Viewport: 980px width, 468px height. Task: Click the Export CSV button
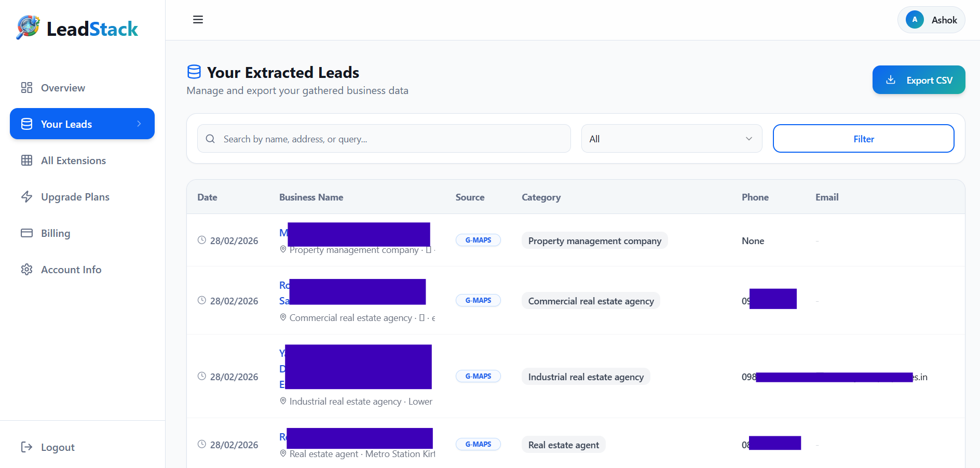(x=919, y=79)
